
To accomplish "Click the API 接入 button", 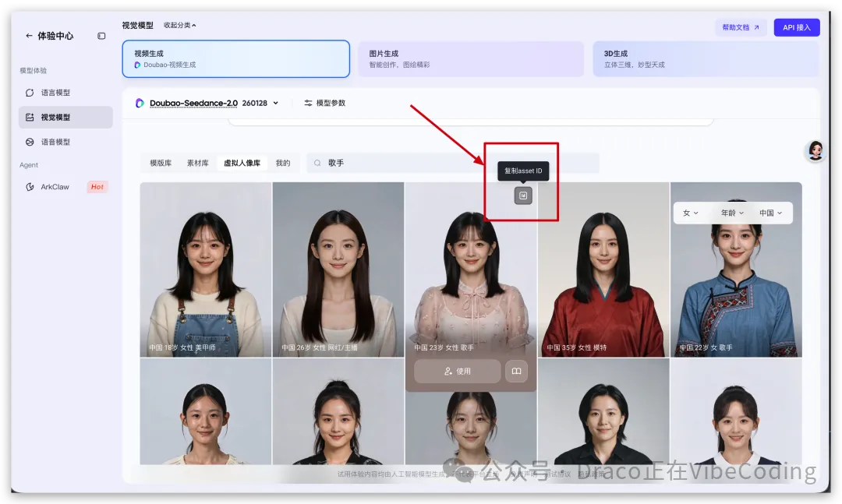I will tap(796, 27).
